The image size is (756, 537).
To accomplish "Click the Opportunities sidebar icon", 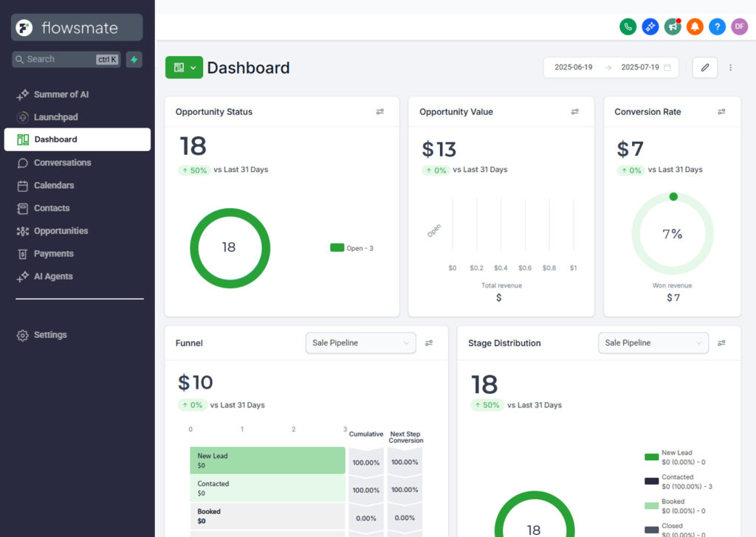I will [23, 231].
